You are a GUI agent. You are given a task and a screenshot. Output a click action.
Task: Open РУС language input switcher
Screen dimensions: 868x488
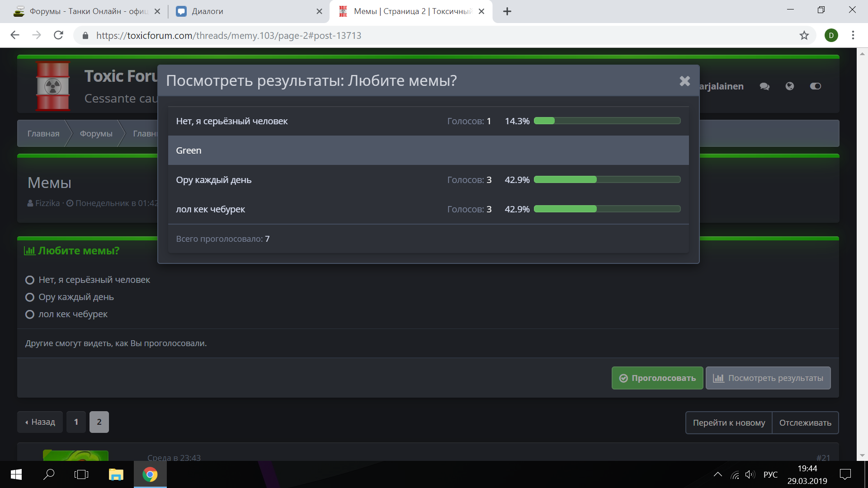click(x=770, y=474)
